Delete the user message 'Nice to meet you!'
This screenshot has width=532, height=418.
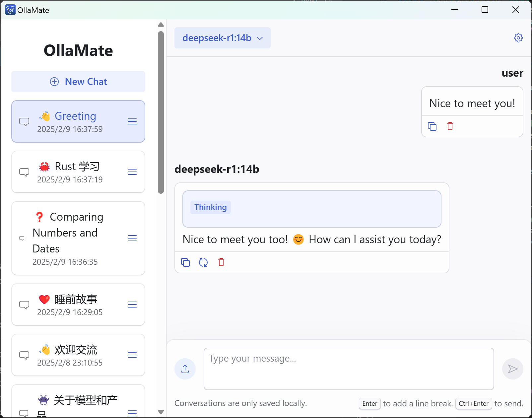(x=450, y=126)
